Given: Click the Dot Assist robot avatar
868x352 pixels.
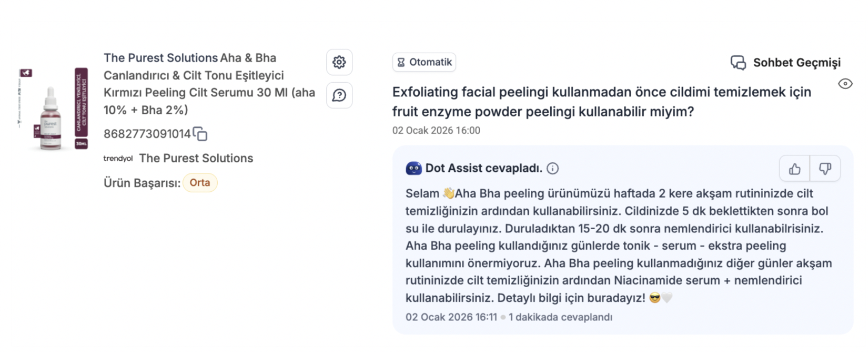Looking at the screenshot, I should [414, 168].
